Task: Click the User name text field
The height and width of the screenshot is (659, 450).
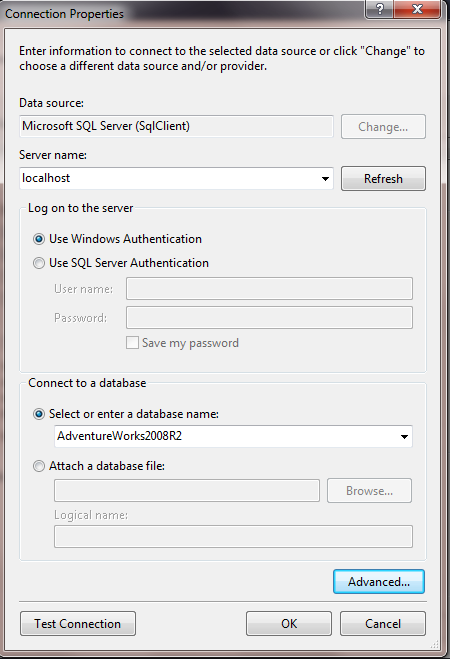Action: pos(269,288)
